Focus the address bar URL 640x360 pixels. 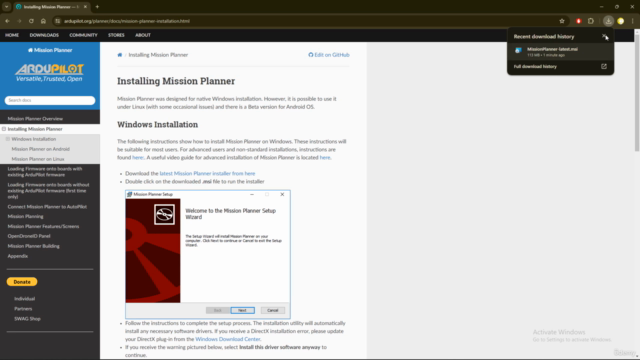127,21
